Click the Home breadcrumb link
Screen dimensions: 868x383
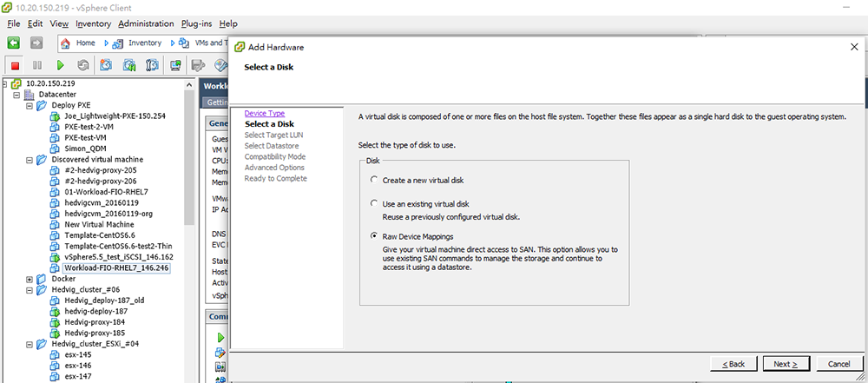point(86,43)
